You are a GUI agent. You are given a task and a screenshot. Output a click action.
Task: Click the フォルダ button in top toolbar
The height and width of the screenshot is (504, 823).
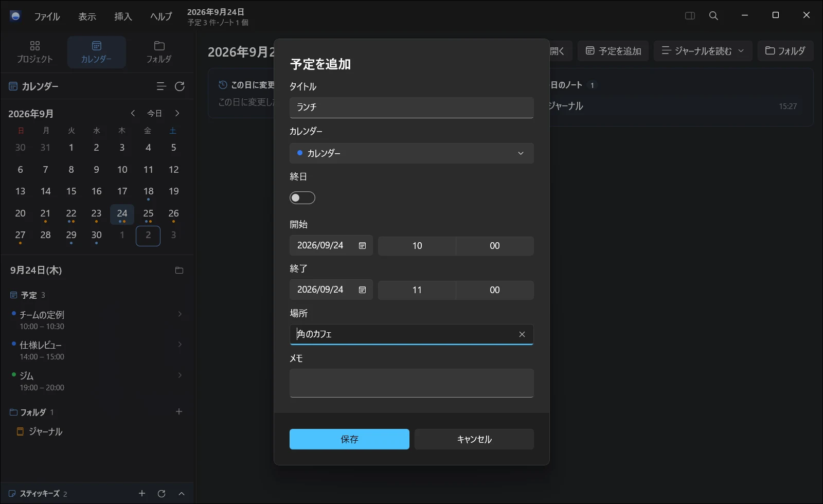pos(785,51)
